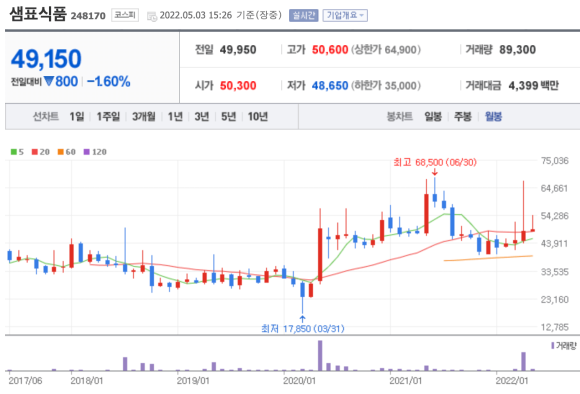This screenshot has height=394, width=580.
Task: Select the 1일 line chart period
Action: [x=77, y=117]
